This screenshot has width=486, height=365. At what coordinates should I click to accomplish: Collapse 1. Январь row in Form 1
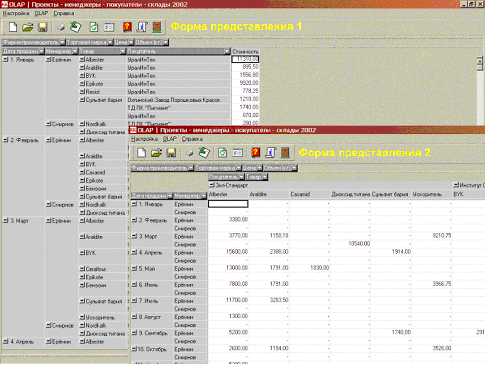pos(6,60)
